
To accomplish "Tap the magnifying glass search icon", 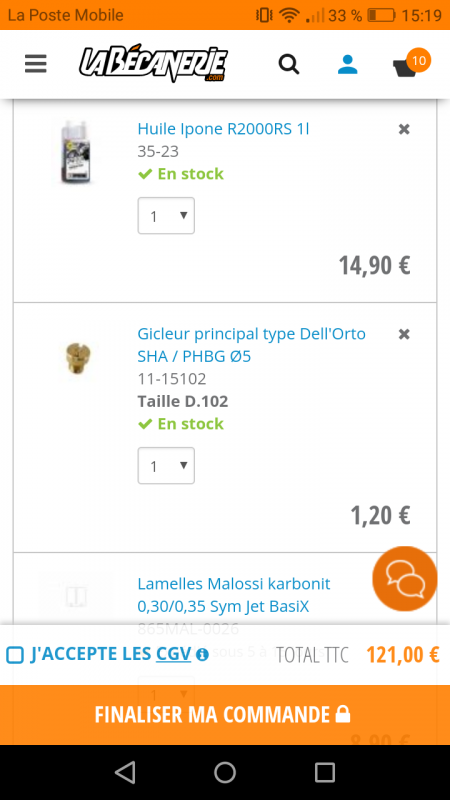I will click(x=289, y=64).
